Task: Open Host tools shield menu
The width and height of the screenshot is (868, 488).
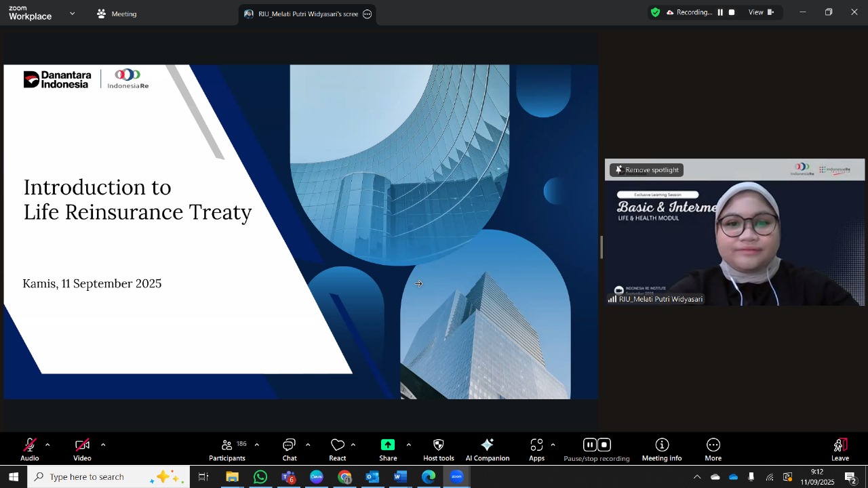Action: click(x=438, y=448)
